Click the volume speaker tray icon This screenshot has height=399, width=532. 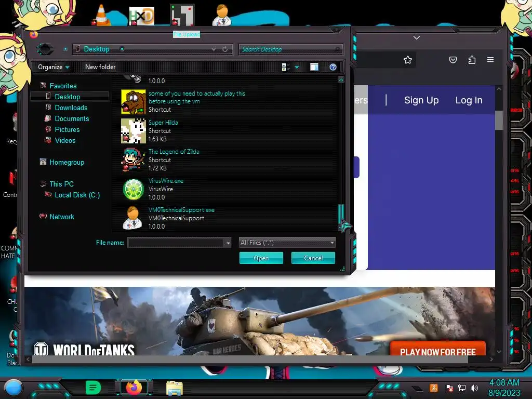(474, 388)
